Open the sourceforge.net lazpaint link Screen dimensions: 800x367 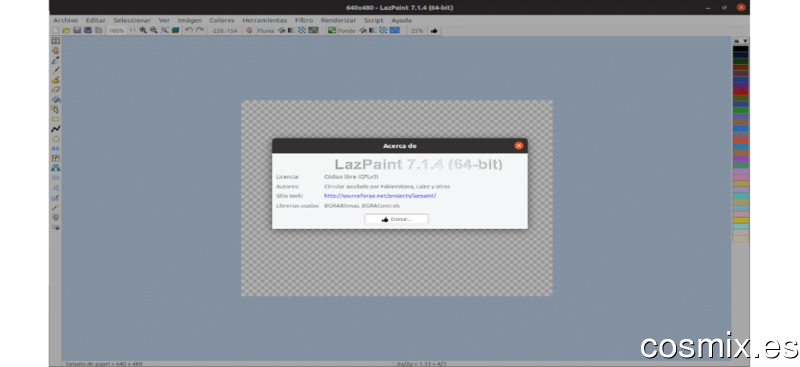pyautogui.click(x=380, y=196)
